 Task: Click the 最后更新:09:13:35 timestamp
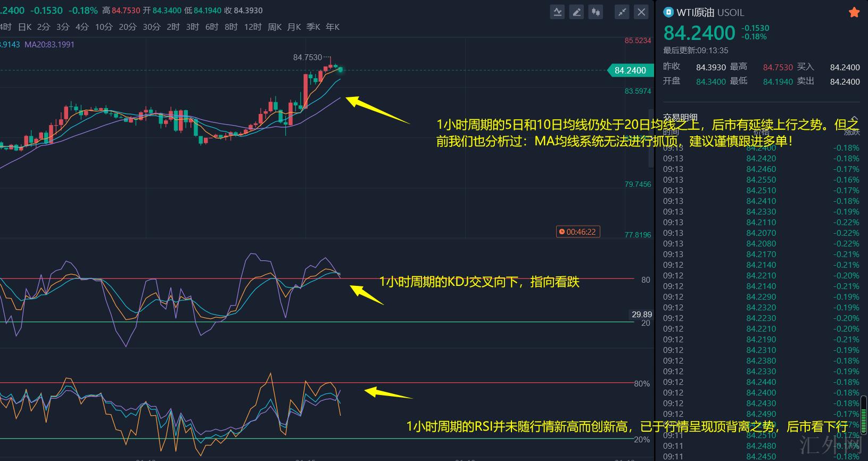tap(696, 51)
